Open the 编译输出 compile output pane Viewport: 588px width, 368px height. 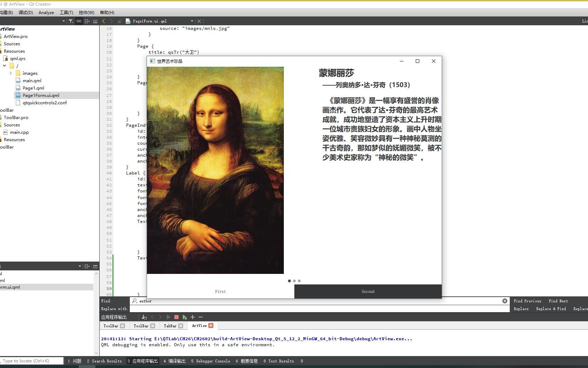pyautogui.click(x=174, y=361)
